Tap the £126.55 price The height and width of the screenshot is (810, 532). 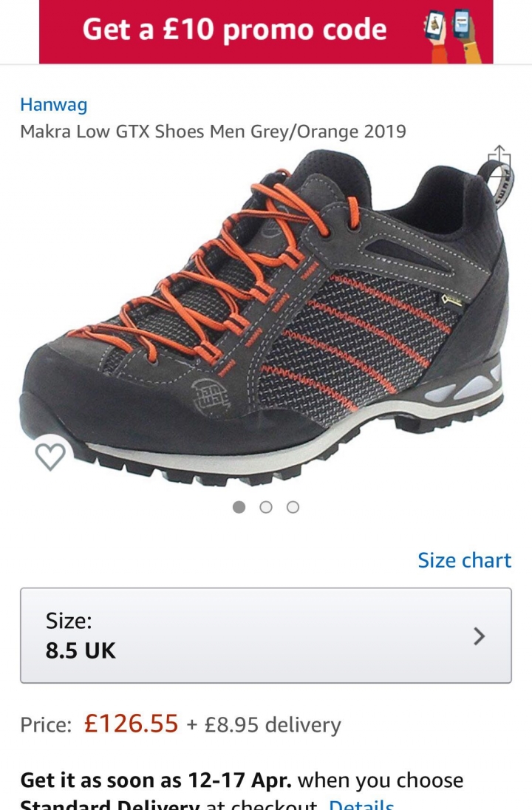(x=132, y=724)
